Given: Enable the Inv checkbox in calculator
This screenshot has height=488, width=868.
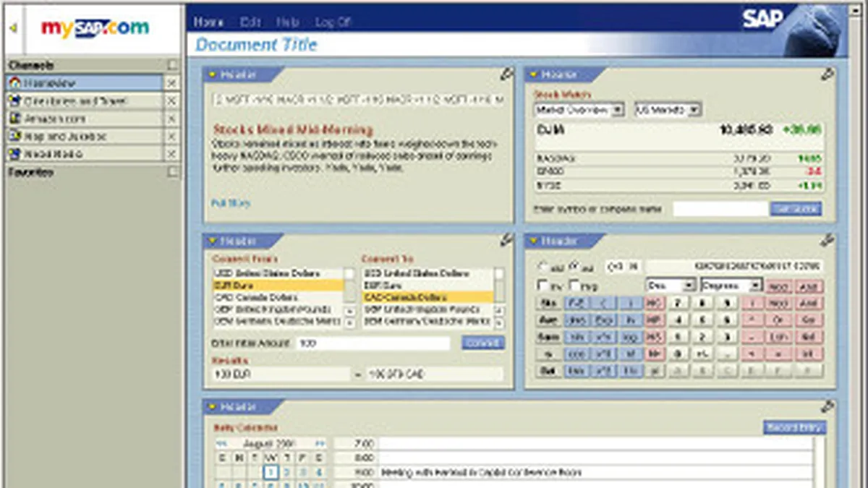Looking at the screenshot, I should tap(543, 286).
